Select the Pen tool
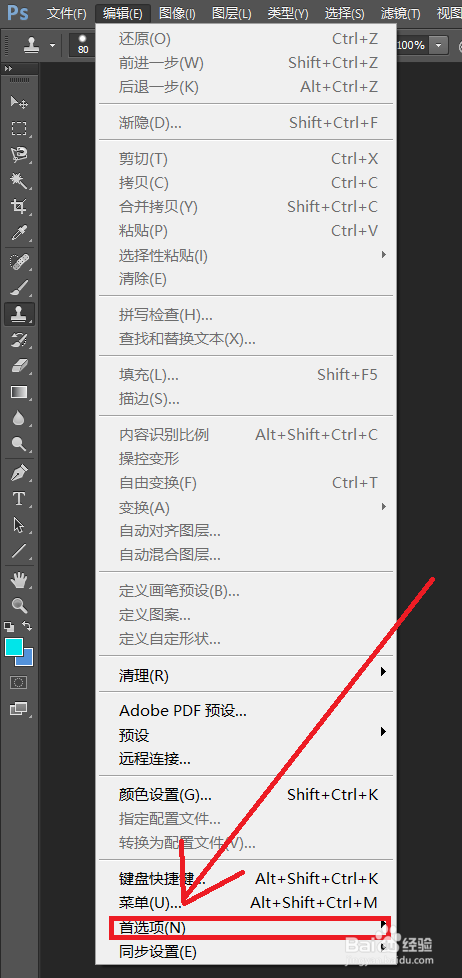 pyautogui.click(x=19, y=473)
